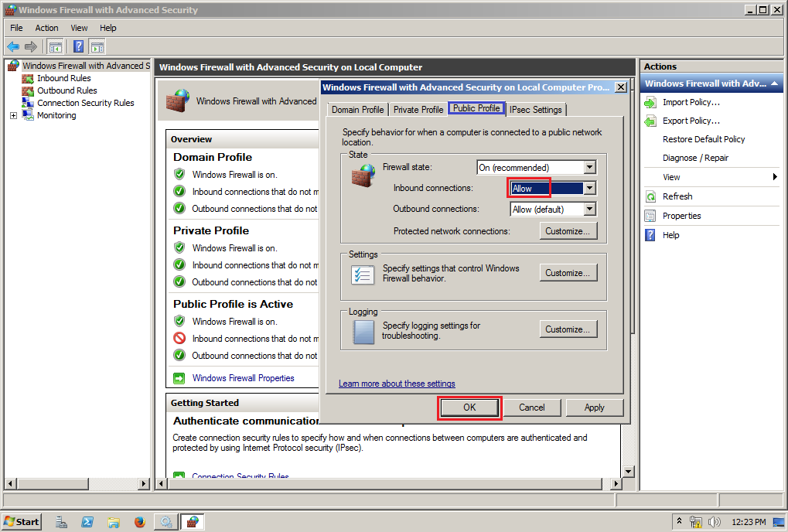
Task: Toggle the Show/Hide Console Tree toolbar icon
Action: click(x=55, y=46)
